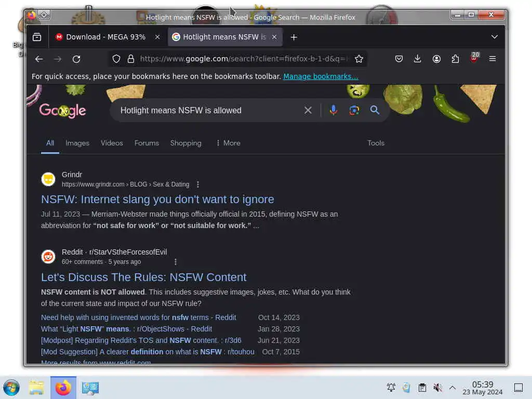Open Need help with using invented words link
Screen dimensions: 532x399
[x=138, y=317]
